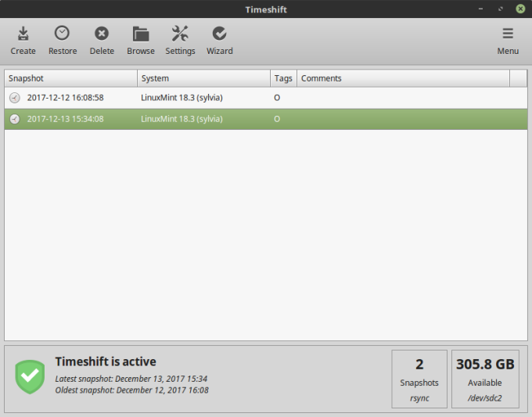The width and height of the screenshot is (532, 417).
Task: Click the 305.8 GB Available box
Action: pyautogui.click(x=485, y=379)
